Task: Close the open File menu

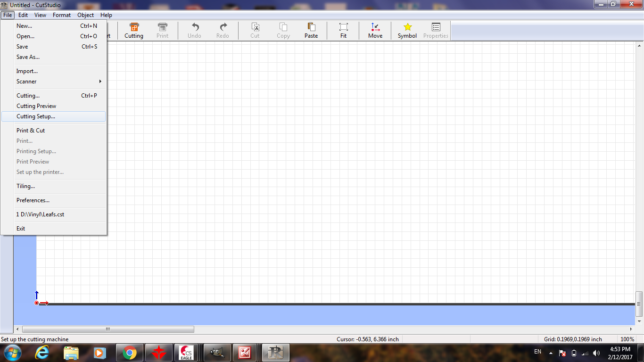Action: pyautogui.click(x=8, y=15)
